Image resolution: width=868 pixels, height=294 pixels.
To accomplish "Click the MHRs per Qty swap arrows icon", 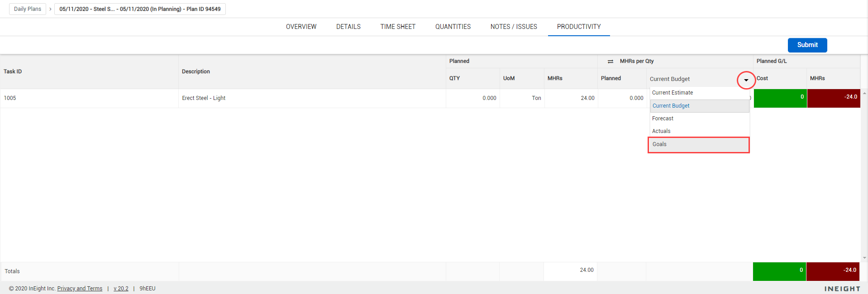I will point(610,62).
